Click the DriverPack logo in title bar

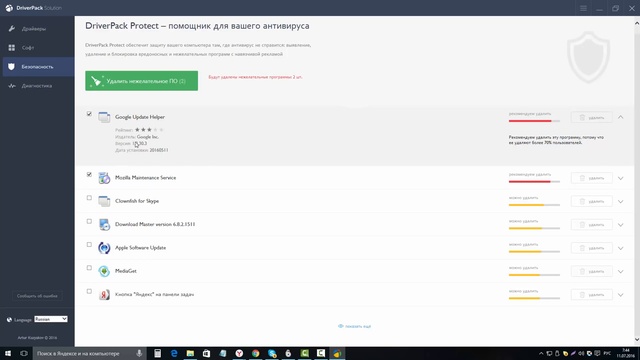9,8
